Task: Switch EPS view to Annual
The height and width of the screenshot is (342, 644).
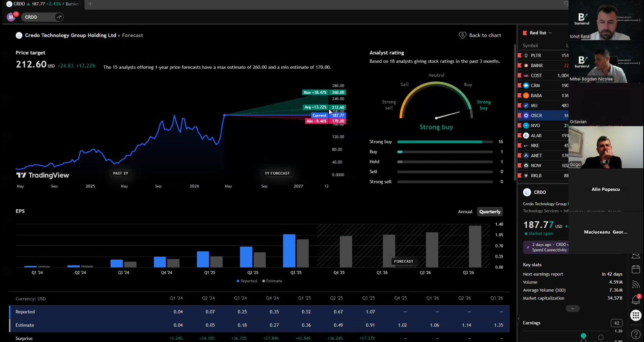Action: click(465, 212)
